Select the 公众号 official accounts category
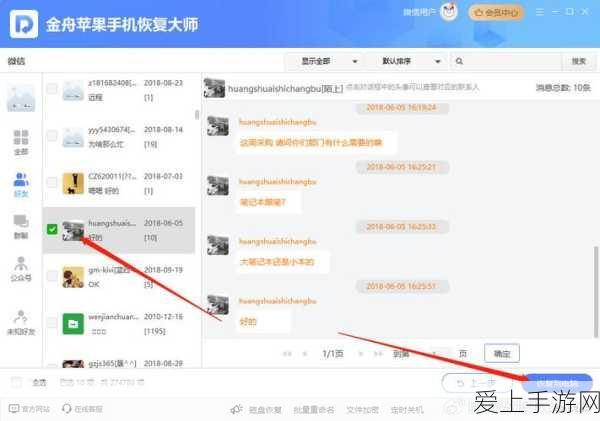The height and width of the screenshot is (421, 600). [21, 269]
